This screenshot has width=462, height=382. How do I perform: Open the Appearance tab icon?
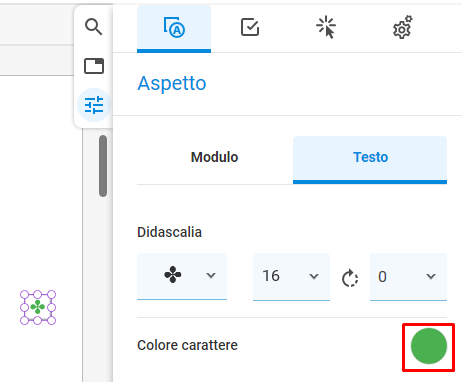point(174,28)
